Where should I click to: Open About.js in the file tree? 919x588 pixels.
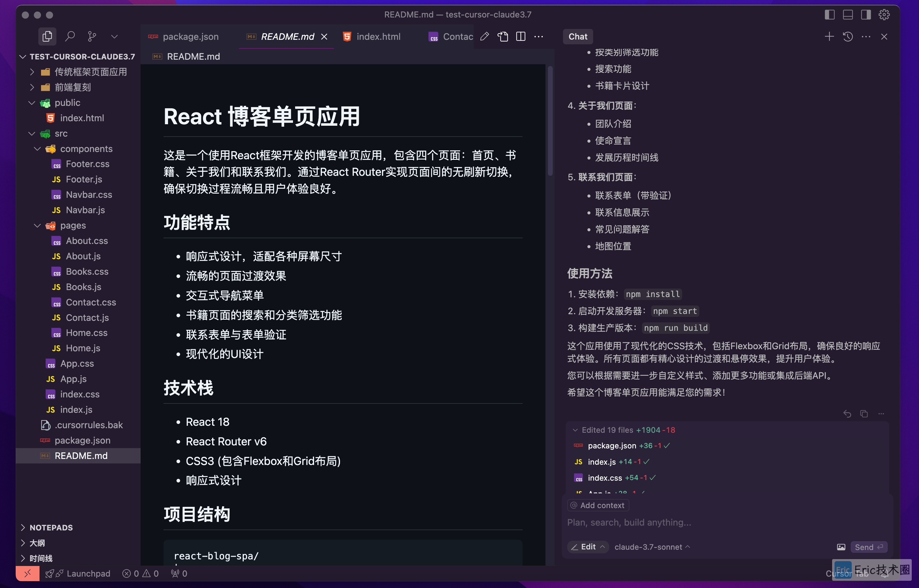[x=78, y=256]
